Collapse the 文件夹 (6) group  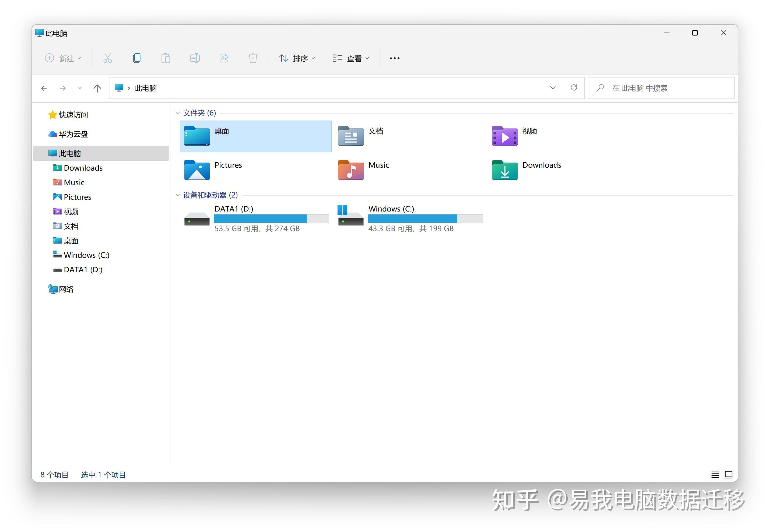pos(178,113)
